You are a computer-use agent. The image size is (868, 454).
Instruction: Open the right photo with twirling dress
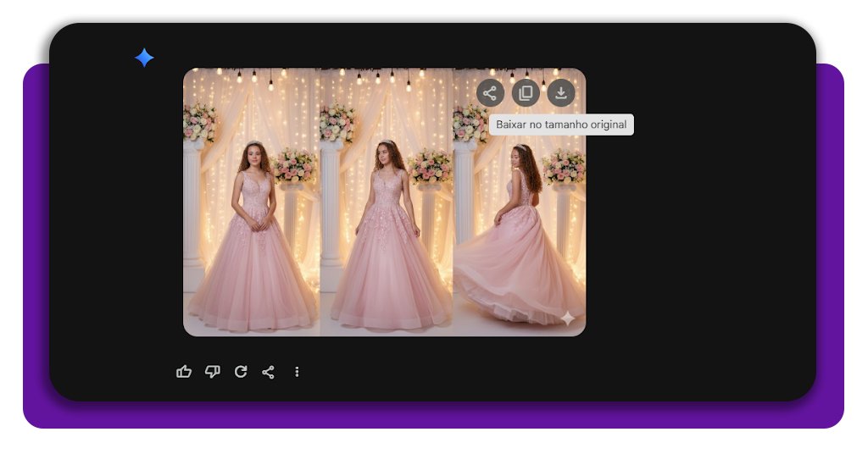click(x=519, y=254)
